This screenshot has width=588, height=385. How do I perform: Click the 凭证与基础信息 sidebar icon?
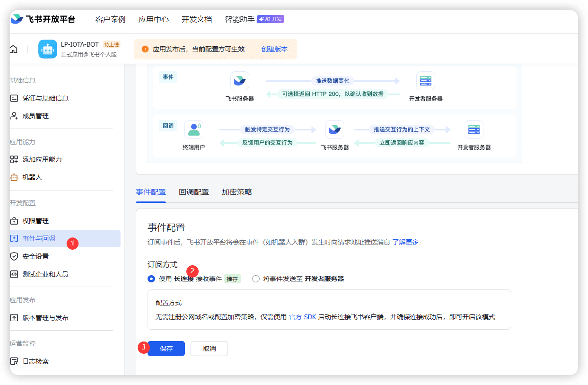coord(14,98)
